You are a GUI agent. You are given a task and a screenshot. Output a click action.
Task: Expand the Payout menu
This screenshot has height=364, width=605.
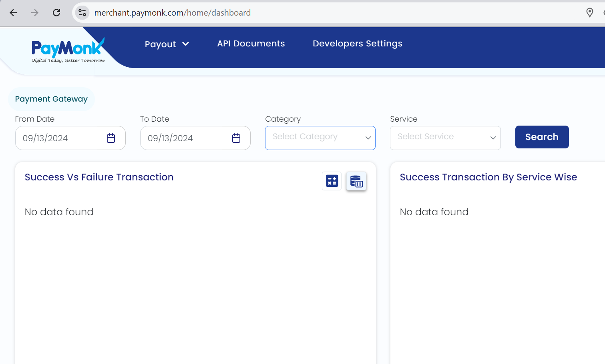click(167, 44)
